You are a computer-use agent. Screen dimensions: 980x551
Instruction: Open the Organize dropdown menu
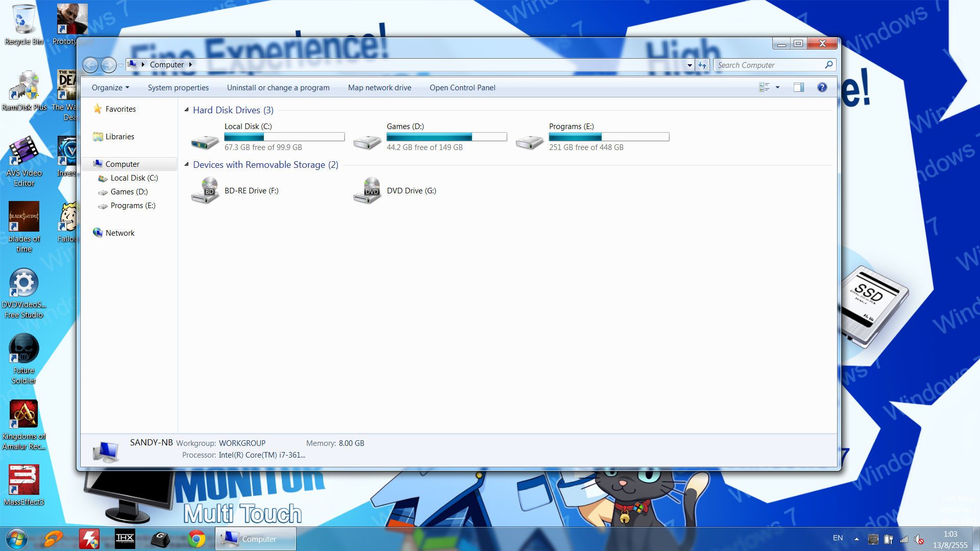point(110,88)
